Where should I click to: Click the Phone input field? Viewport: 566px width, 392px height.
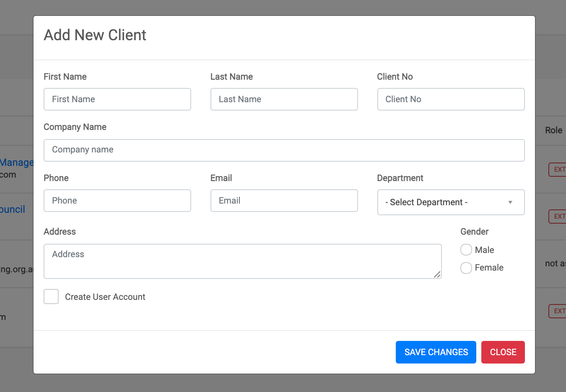(117, 201)
